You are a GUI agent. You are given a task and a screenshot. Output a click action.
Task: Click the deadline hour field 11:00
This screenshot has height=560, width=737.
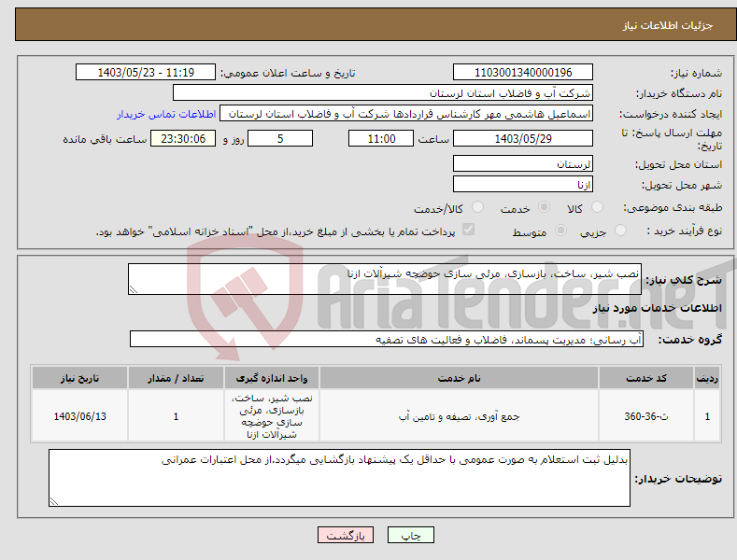[381, 138]
